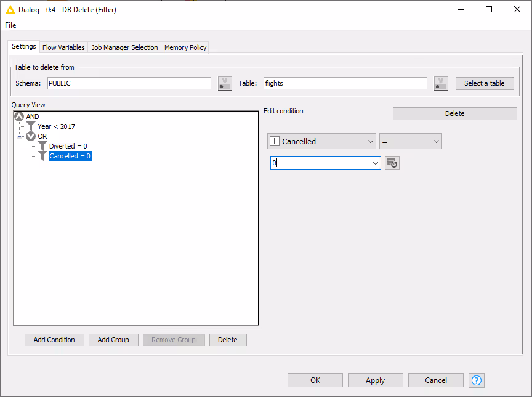Select the Cancelled = 0 condition in tree
This screenshot has height=397, width=532.
70,156
